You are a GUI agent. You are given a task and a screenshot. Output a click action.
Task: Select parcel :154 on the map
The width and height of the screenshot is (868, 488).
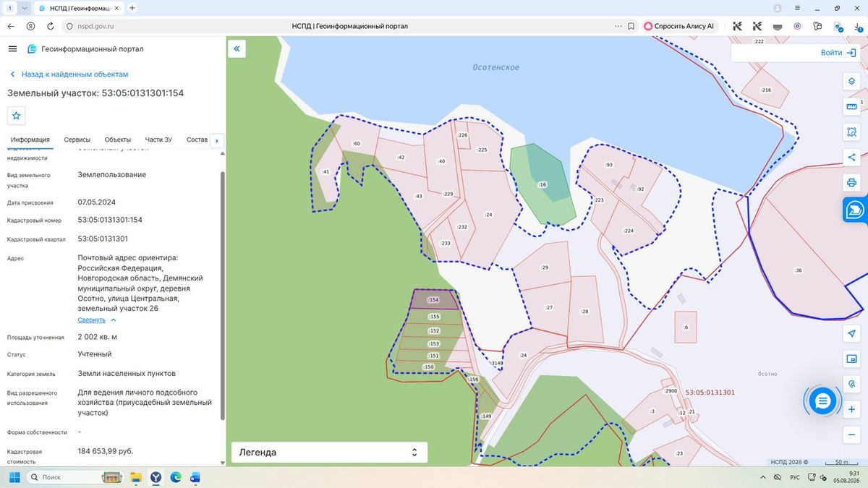(x=434, y=299)
